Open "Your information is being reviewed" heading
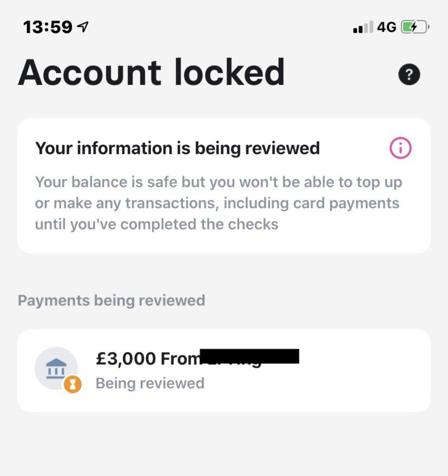 (177, 148)
